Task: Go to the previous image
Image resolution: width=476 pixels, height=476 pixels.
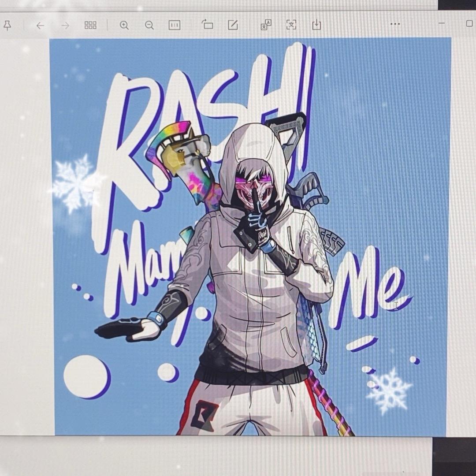Action: tap(40, 26)
